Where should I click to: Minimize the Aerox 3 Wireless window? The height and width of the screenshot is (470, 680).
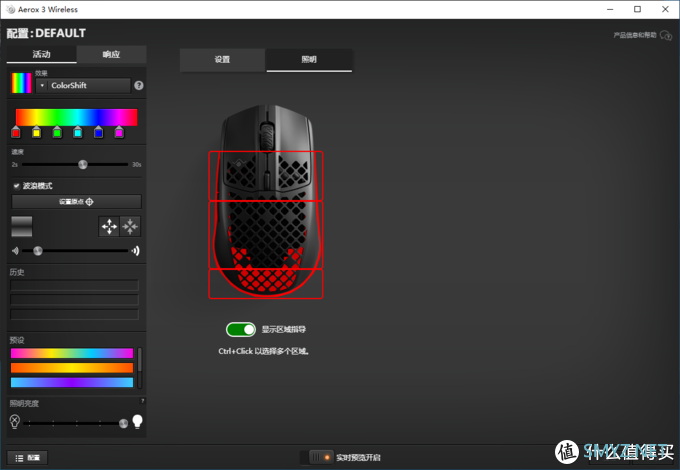point(610,9)
